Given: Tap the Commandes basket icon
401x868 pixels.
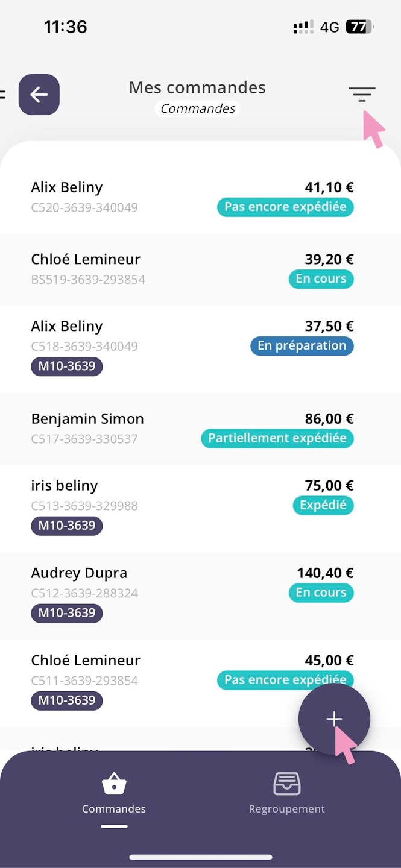Looking at the screenshot, I should point(114,784).
